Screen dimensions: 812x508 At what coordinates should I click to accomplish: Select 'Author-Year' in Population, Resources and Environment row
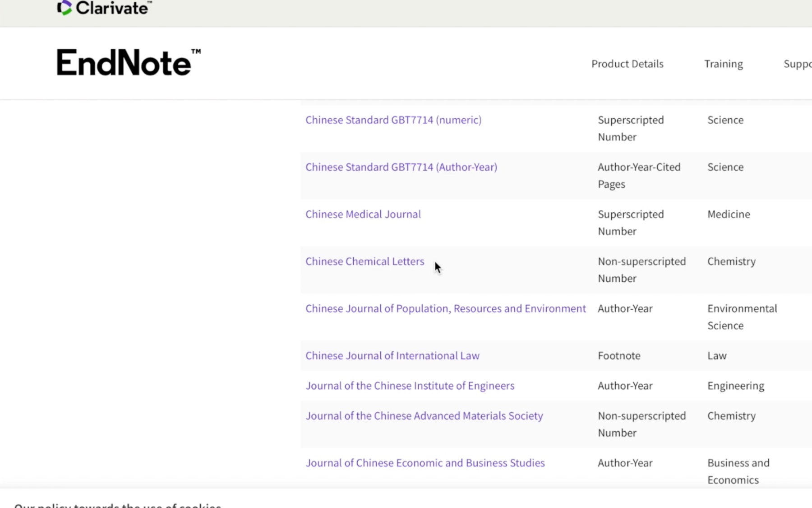tap(625, 308)
